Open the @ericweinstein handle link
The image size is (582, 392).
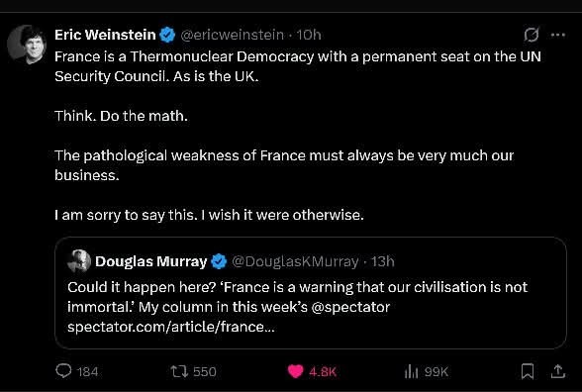pyautogui.click(x=232, y=35)
